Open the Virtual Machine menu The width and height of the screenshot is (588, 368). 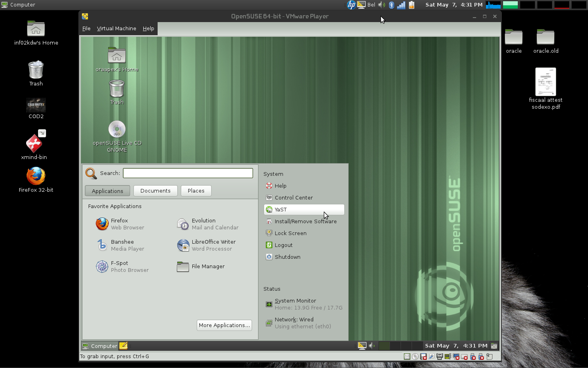pyautogui.click(x=116, y=28)
